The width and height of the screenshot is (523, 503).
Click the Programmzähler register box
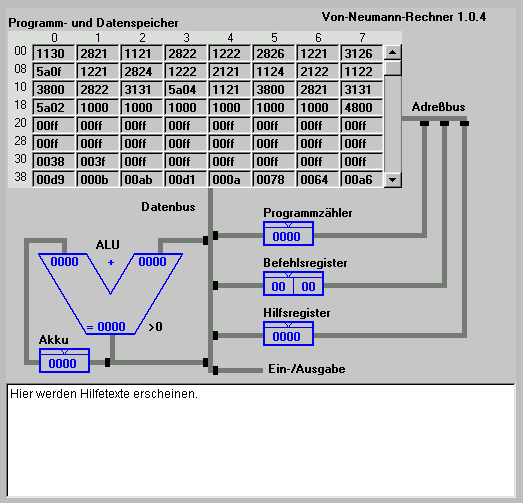288,234
